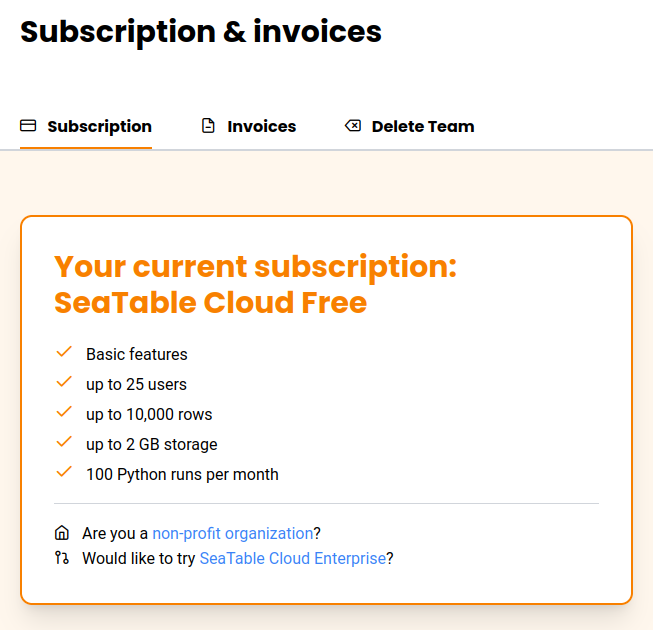Click the delete icon beside Delete Team
The height and width of the screenshot is (630, 653).
coord(353,126)
